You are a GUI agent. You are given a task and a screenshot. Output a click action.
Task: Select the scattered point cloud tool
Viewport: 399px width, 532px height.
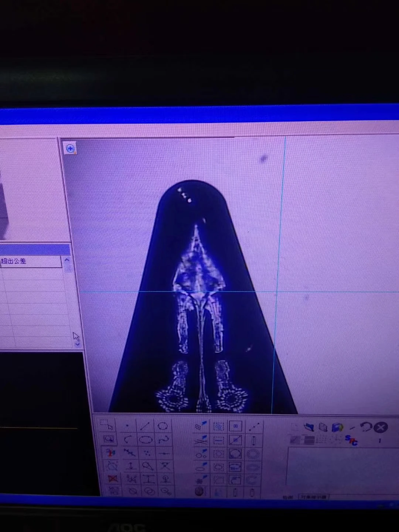pyautogui.click(x=147, y=453)
